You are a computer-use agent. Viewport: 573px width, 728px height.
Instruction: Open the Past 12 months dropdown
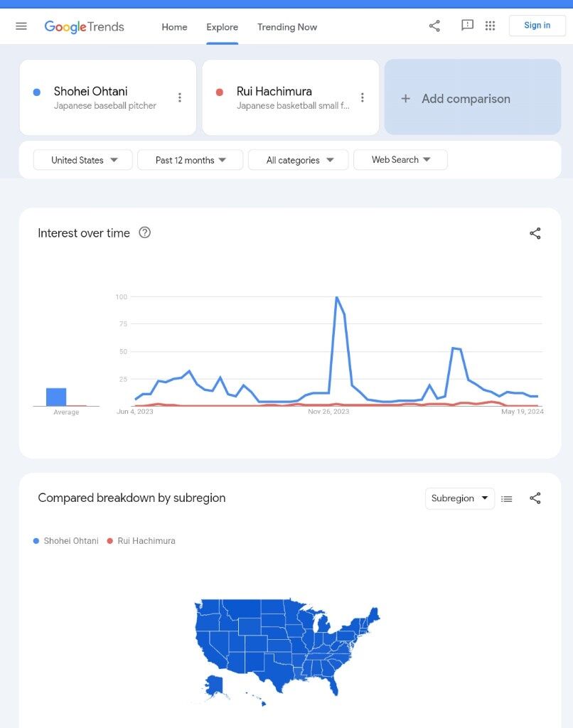[190, 160]
